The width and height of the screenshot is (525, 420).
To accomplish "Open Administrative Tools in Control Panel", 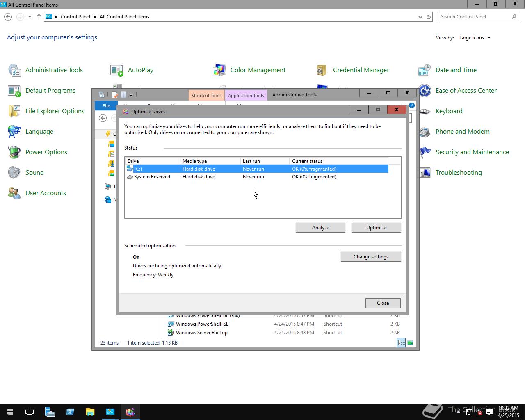I will (46, 70).
